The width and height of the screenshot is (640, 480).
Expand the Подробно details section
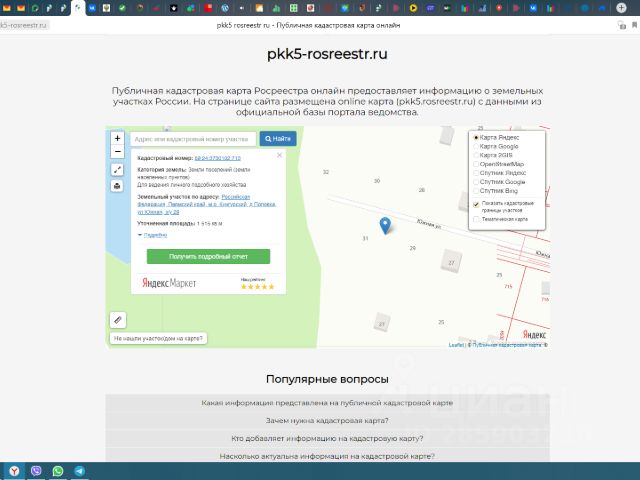[x=155, y=234]
